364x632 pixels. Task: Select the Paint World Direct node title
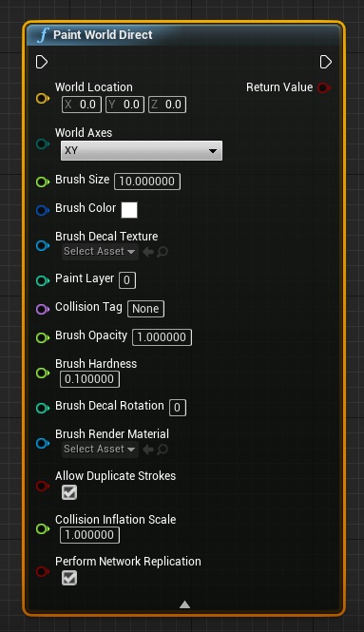(x=103, y=35)
